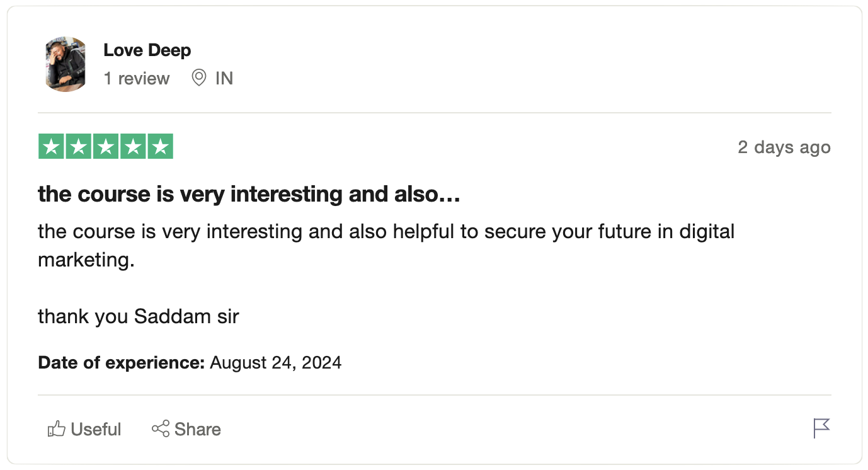Click the Share network icon
Image resolution: width=868 pixels, height=470 pixels.
click(x=161, y=429)
